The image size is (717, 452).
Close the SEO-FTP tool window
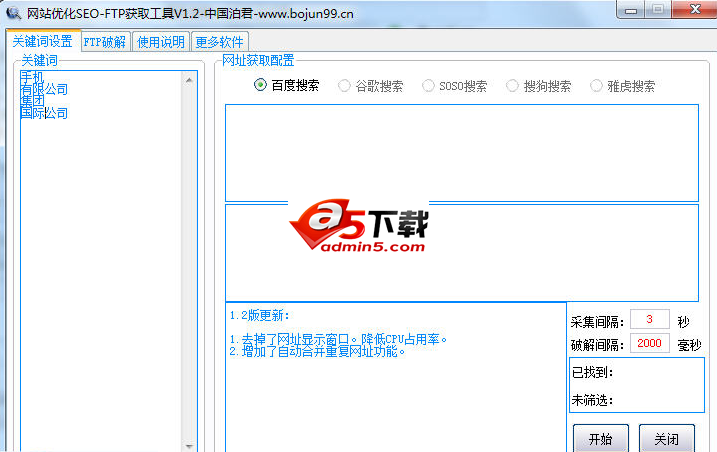pos(695,10)
